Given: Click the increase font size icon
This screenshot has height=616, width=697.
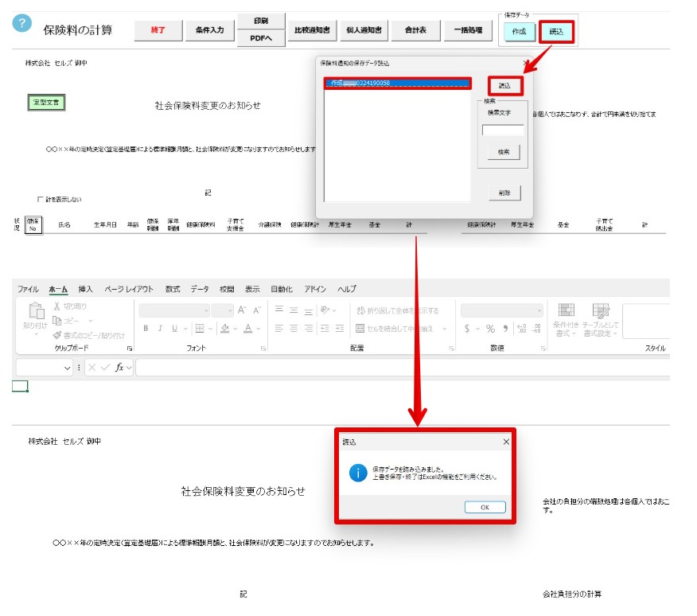Looking at the screenshot, I should click(x=242, y=310).
